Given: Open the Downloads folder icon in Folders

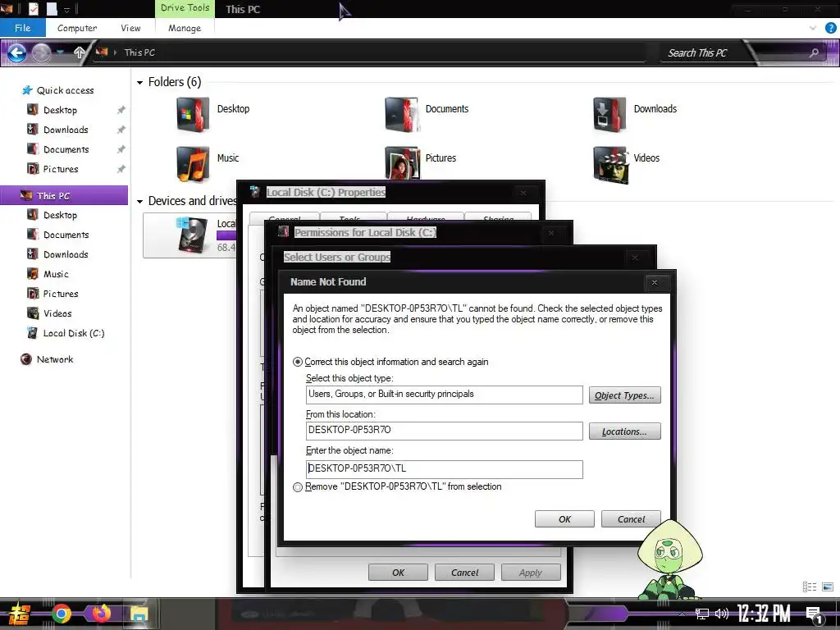Looking at the screenshot, I should (609, 114).
